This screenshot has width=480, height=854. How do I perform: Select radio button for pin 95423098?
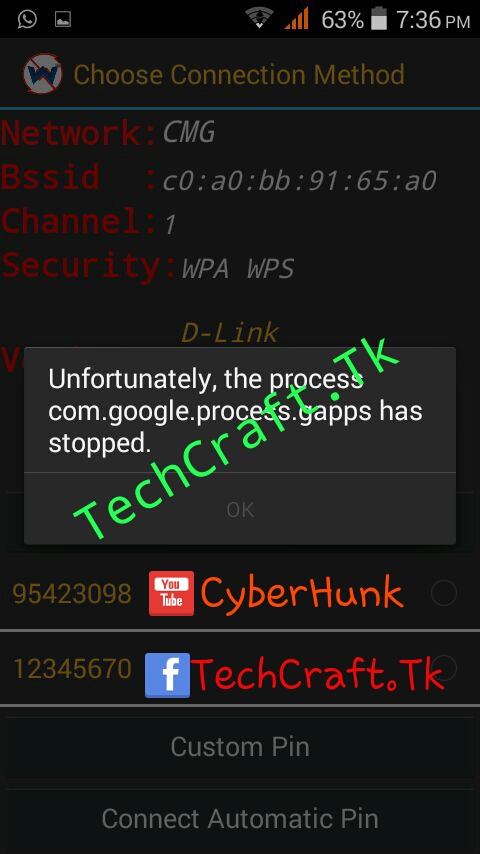(x=443, y=593)
